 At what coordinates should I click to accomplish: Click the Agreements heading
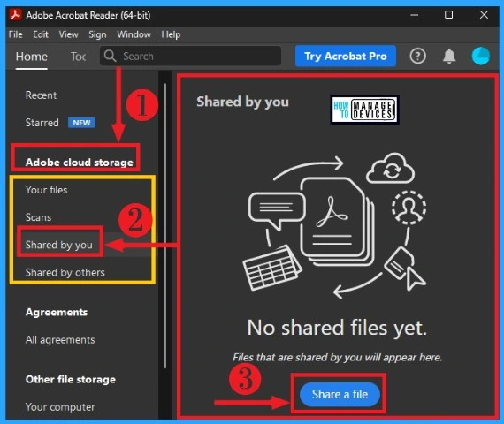coord(57,312)
